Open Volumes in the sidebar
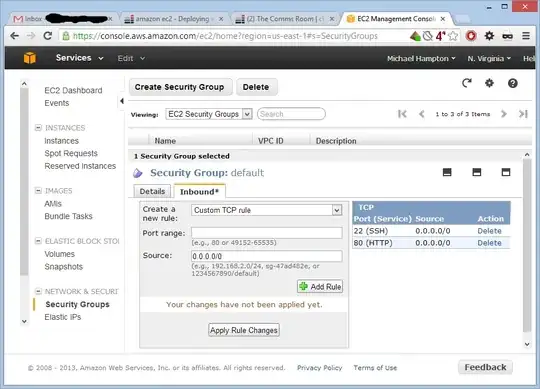 (x=59, y=254)
